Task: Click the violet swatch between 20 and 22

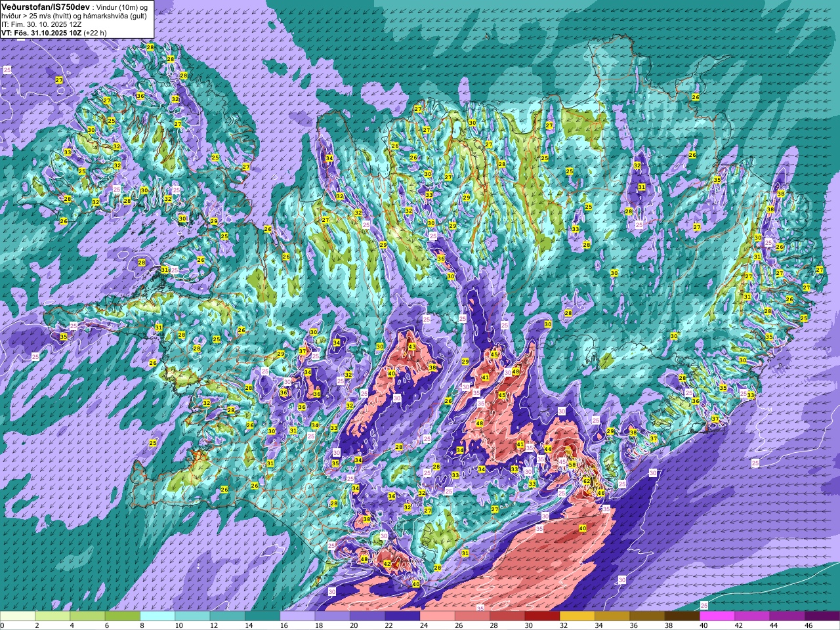Action: pyautogui.click(x=367, y=616)
